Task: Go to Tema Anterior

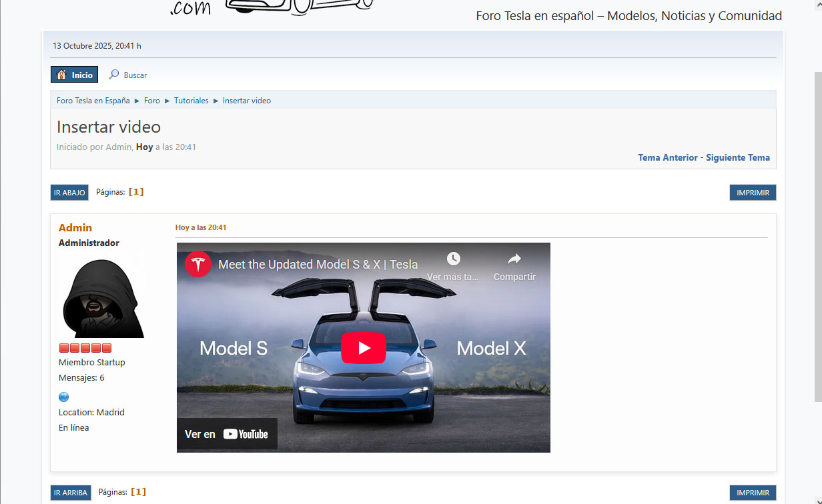Action: pos(667,158)
